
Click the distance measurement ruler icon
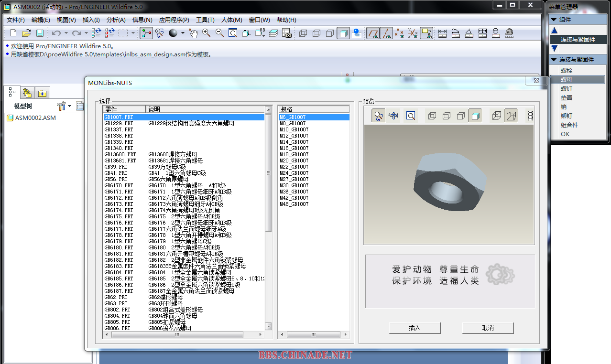(x=442, y=33)
